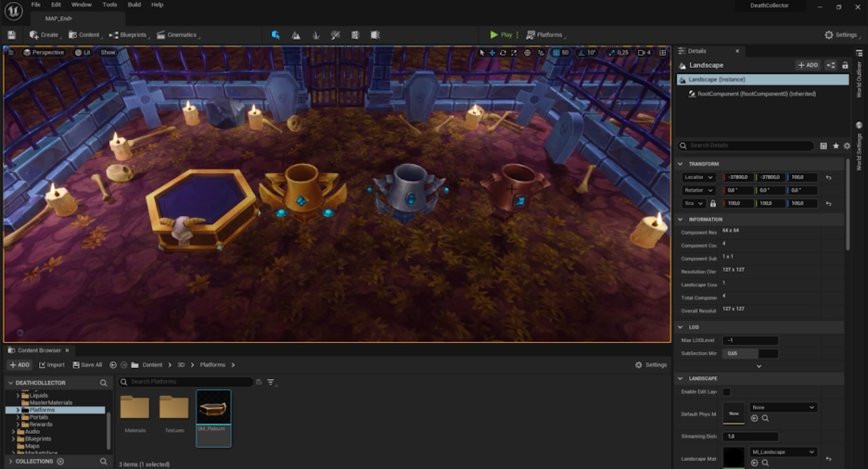
Task: Open the File menu
Action: click(x=36, y=5)
